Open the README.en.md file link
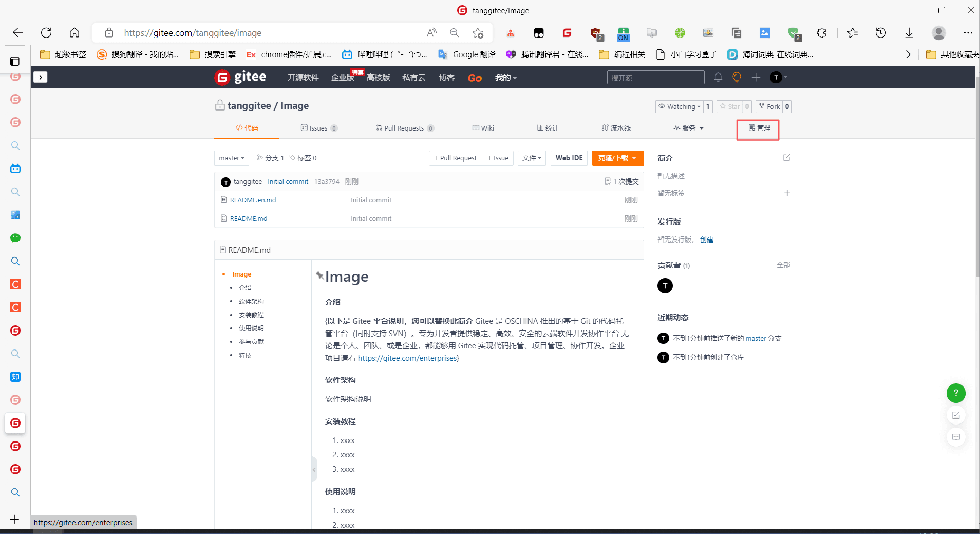Viewport: 980px width, 534px height. pos(253,200)
